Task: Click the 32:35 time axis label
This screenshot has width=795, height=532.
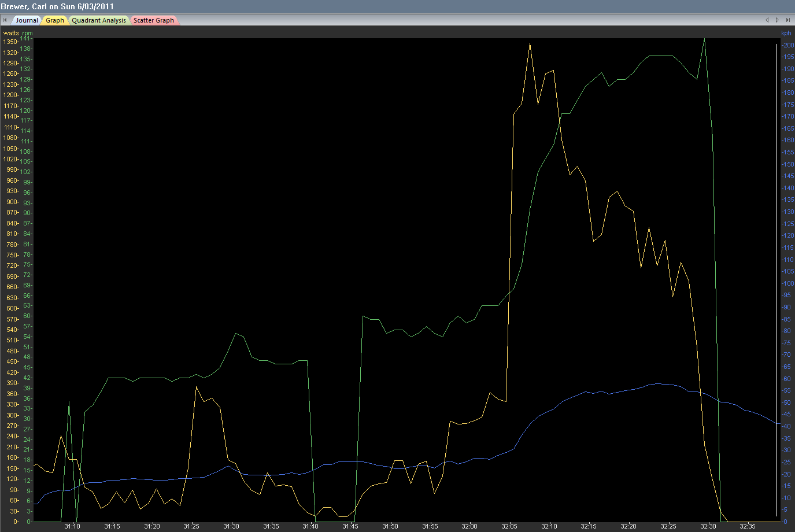Action: click(x=748, y=526)
